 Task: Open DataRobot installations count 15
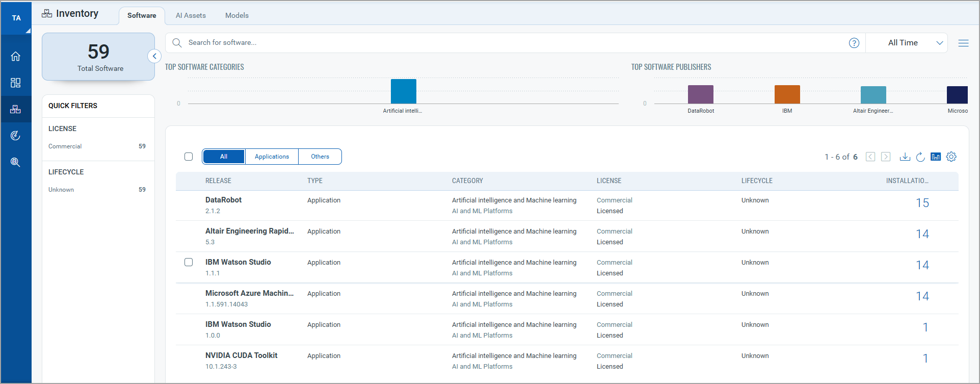click(x=922, y=203)
